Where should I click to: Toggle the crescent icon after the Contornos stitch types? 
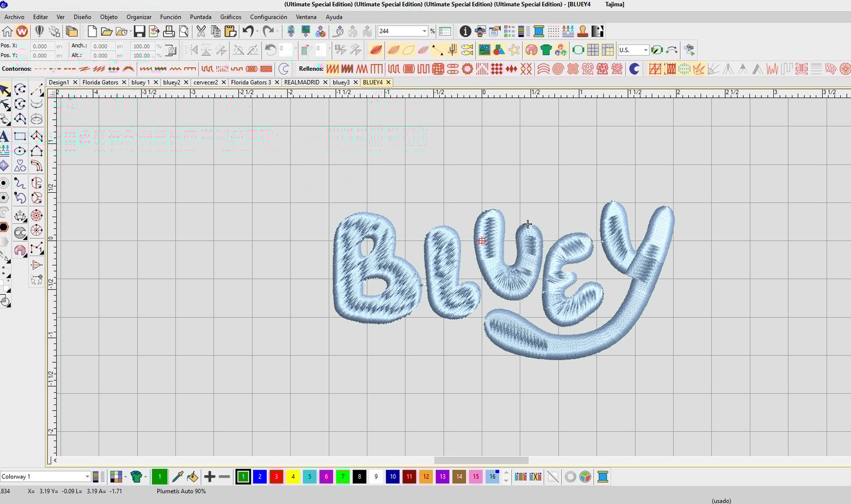(x=284, y=69)
